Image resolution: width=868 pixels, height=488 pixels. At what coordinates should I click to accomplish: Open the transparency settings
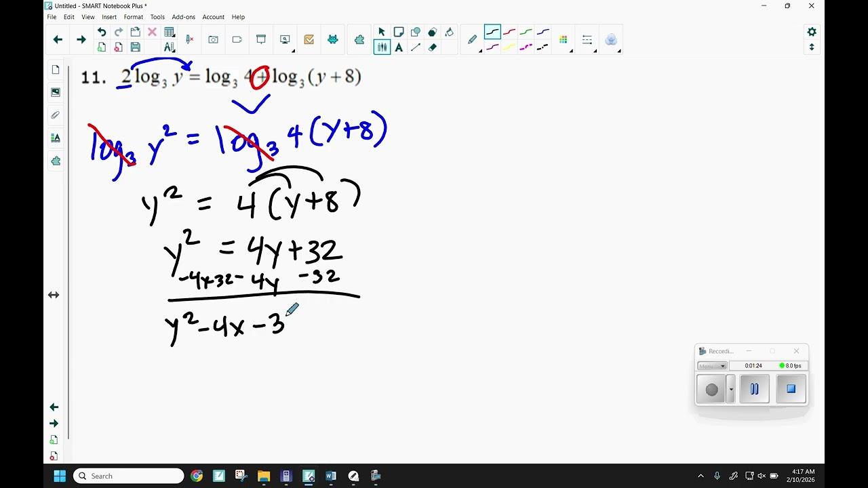tap(611, 40)
